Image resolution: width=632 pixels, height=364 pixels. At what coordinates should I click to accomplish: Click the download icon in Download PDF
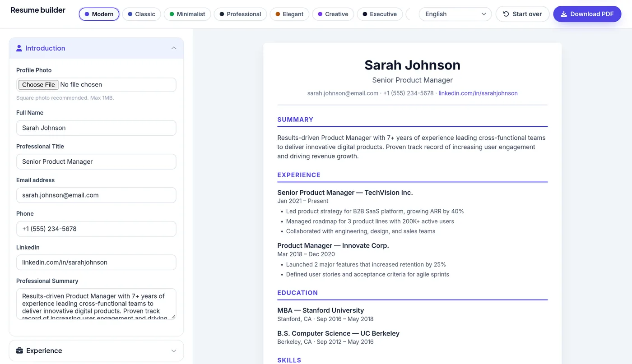(564, 14)
